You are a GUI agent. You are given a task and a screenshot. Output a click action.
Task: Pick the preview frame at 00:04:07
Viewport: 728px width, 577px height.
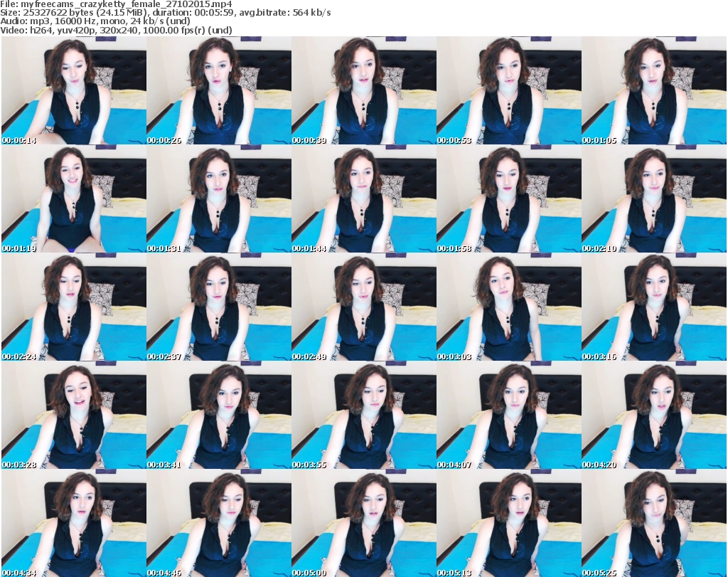[x=509, y=415]
